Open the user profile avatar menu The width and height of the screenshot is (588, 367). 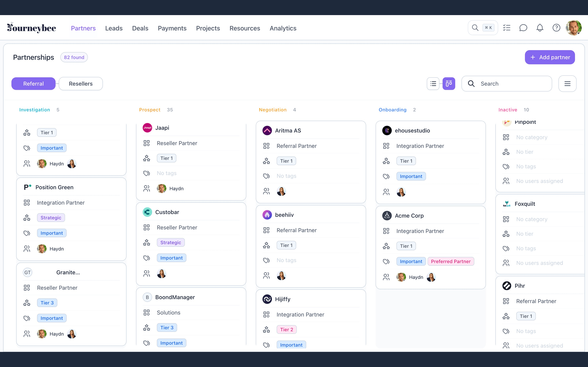point(573,28)
